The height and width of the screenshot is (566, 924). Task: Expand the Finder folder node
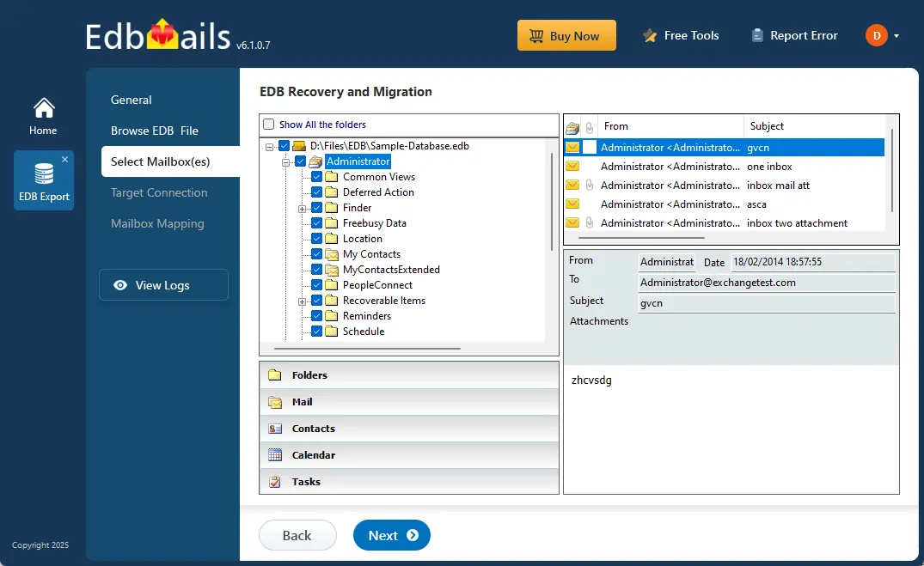pos(302,208)
